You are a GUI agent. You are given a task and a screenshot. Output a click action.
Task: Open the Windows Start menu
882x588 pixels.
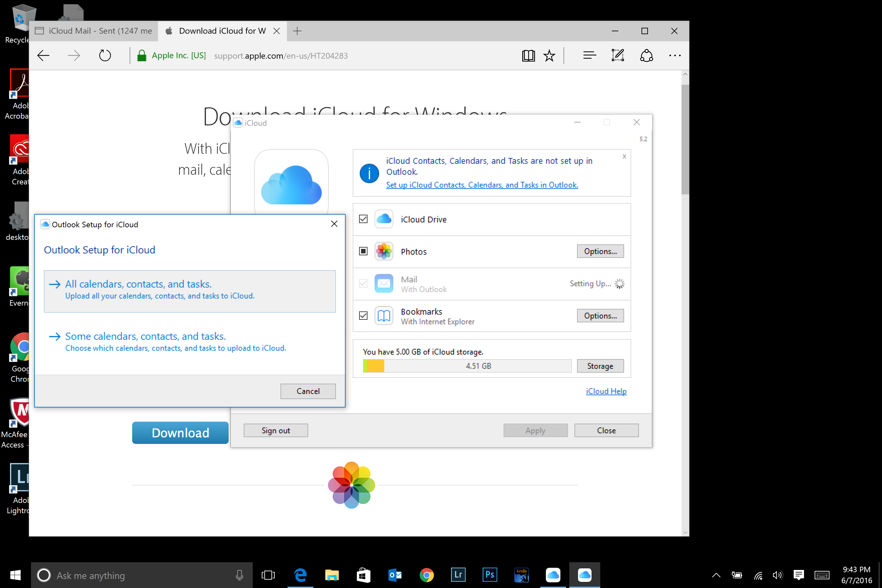tap(15, 575)
